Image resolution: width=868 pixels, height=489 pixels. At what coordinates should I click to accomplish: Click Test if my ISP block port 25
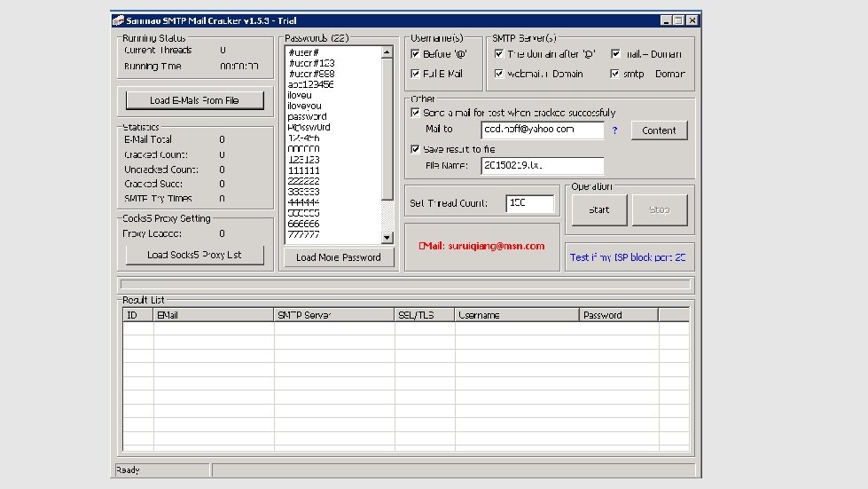(628, 257)
